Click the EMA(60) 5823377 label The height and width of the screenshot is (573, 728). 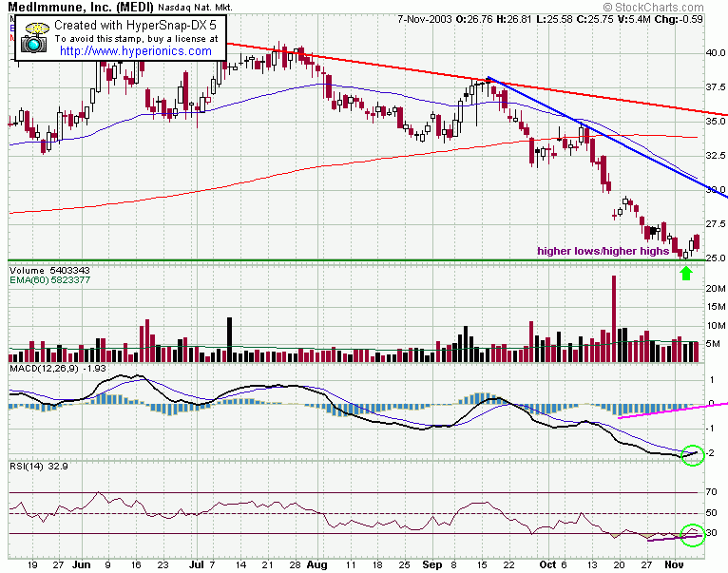[x=49, y=280]
